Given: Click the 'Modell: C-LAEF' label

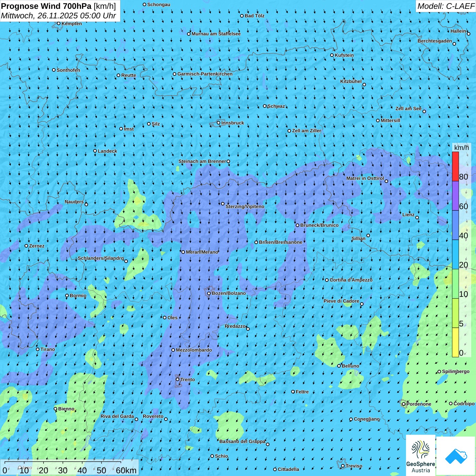Looking at the screenshot, I should tap(446, 6).
